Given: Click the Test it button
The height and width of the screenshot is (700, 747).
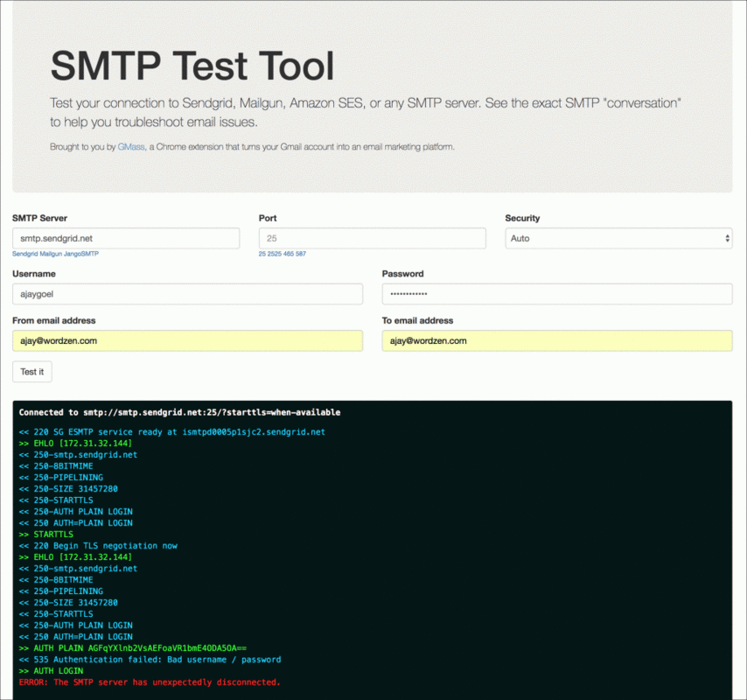Looking at the screenshot, I should [31, 371].
